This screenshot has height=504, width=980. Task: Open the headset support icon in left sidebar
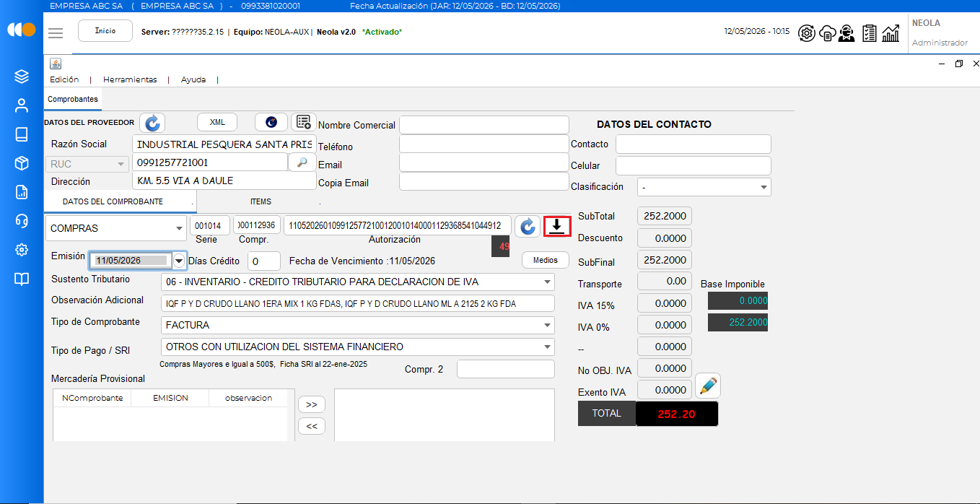[22, 220]
